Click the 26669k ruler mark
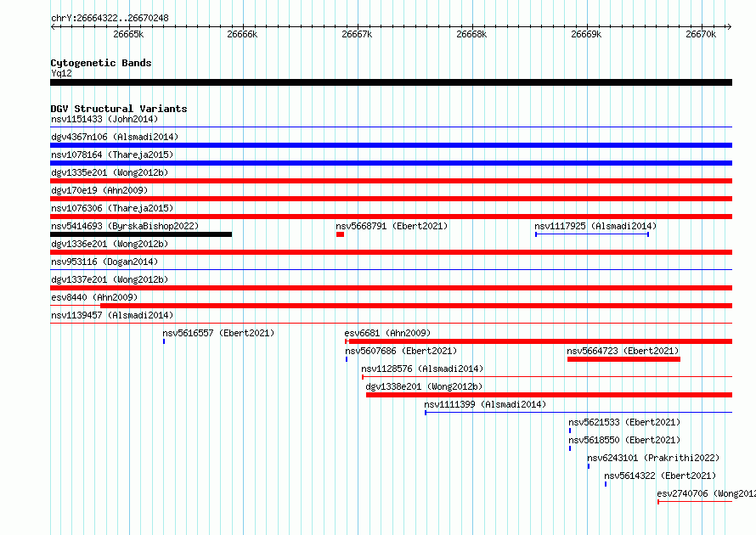This screenshot has width=756, height=535. tap(587, 34)
